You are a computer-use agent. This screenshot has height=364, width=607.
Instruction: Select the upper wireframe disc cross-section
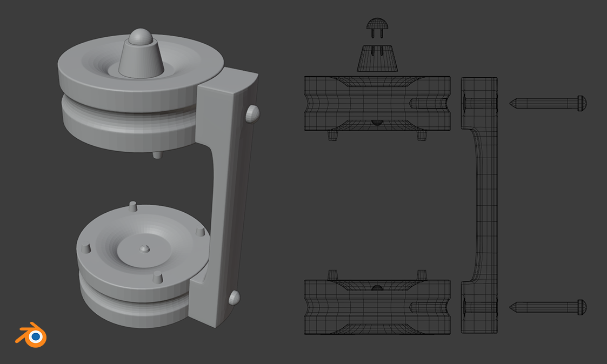coord(377,103)
